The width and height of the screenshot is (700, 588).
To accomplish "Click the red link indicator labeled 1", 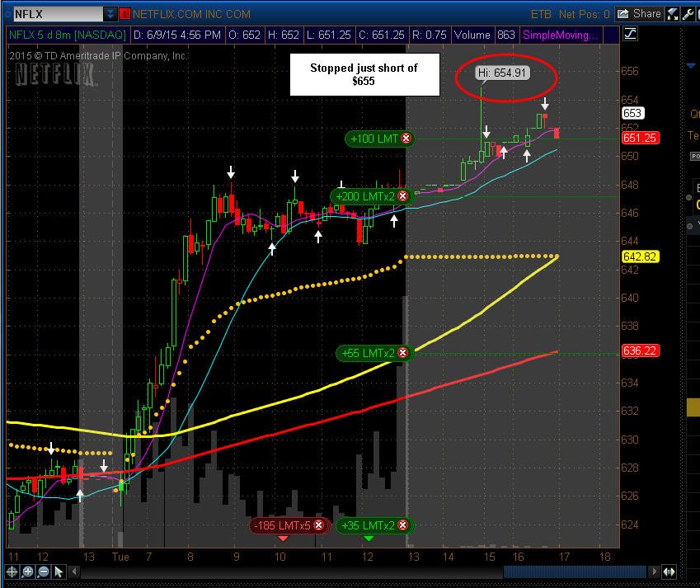I will [124, 14].
